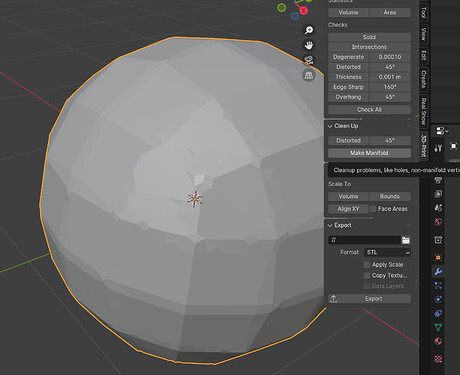Open Object Constraints tab icon
This screenshot has width=460, height=375.
438,313
